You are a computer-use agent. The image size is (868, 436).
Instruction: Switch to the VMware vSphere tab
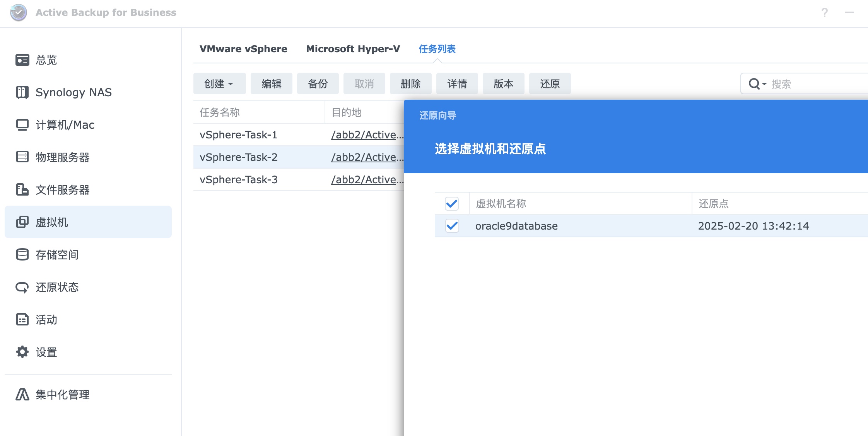coord(243,49)
